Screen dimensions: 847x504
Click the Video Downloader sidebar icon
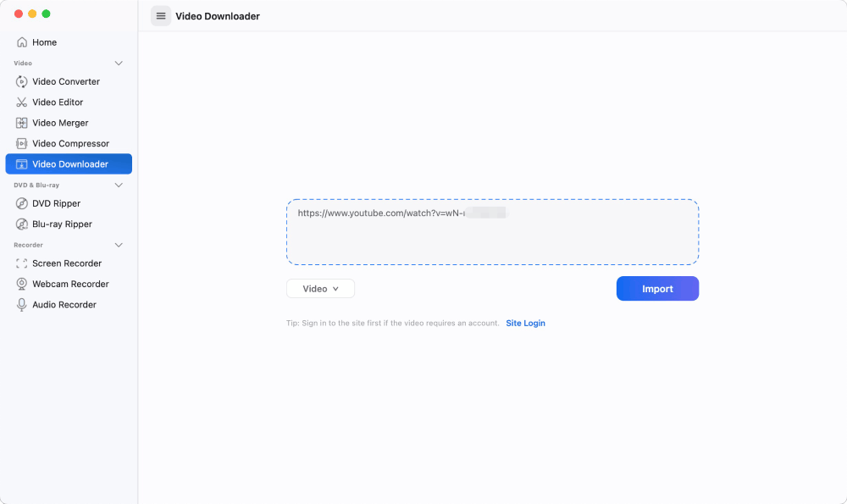pyautogui.click(x=22, y=164)
